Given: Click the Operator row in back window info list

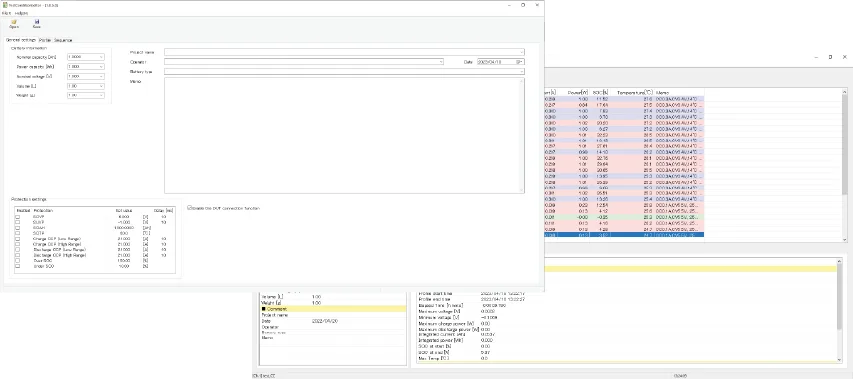Looking at the screenshot, I should click(x=333, y=327).
